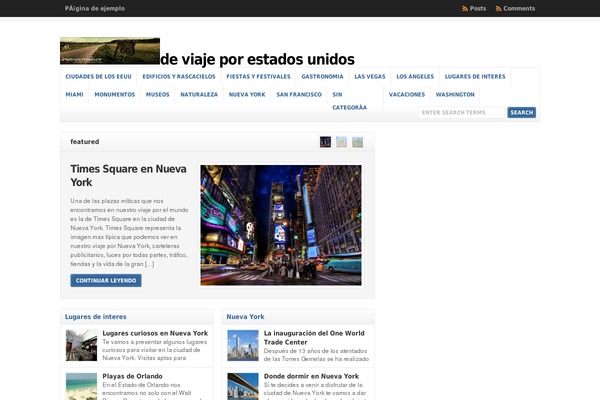Click the Posts RSS feed icon
The height and width of the screenshot is (400, 600).
(x=465, y=8)
